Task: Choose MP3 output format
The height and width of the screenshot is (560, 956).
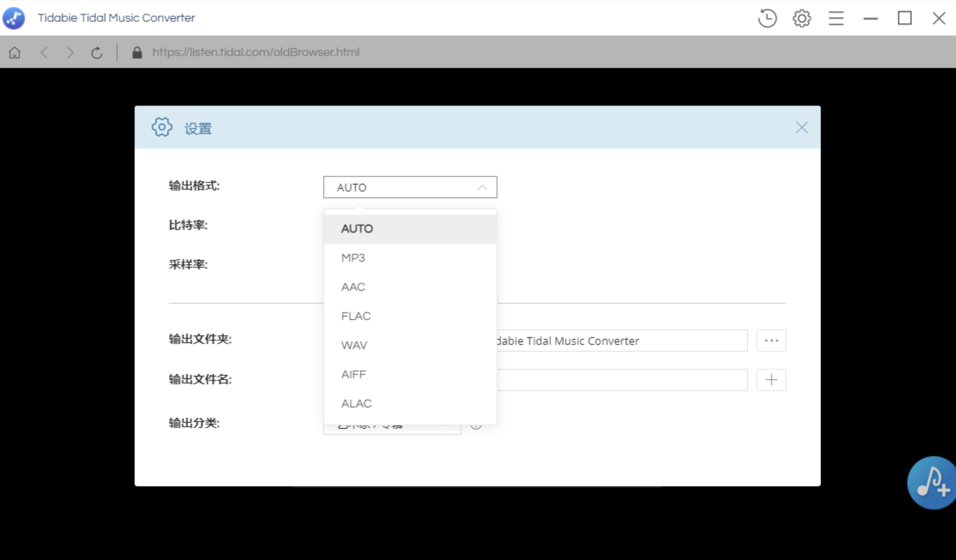Action: coord(410,258)
